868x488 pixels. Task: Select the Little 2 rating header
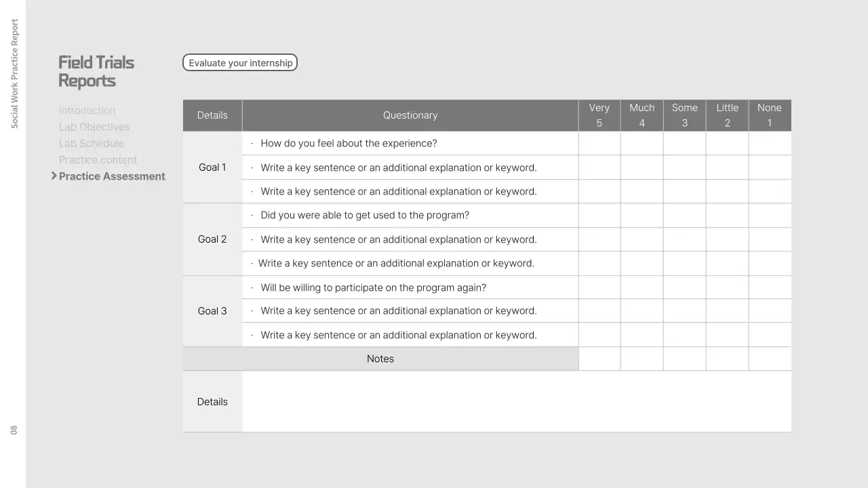727,115
